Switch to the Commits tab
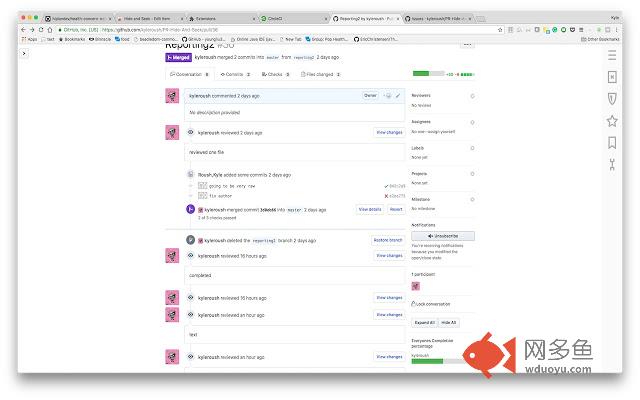The height and width of the screenshot is (400, 640). [x=235, y=74]
